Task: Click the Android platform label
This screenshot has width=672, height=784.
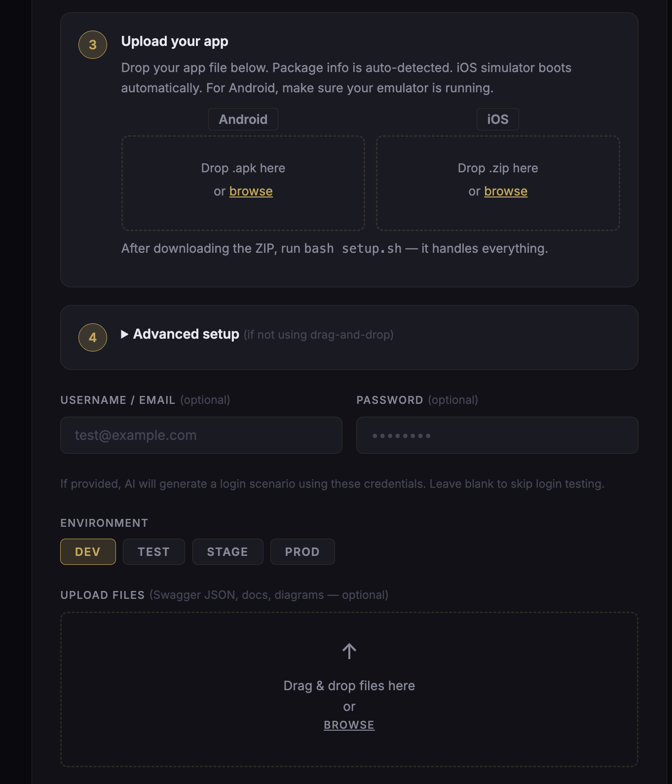Action: coord(243,119)
